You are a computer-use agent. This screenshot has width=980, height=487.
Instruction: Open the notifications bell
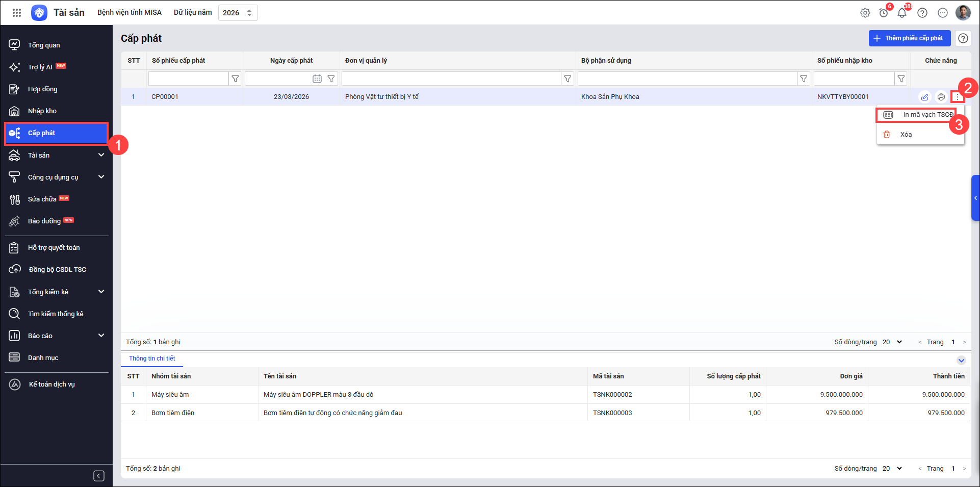pos(902,13)
